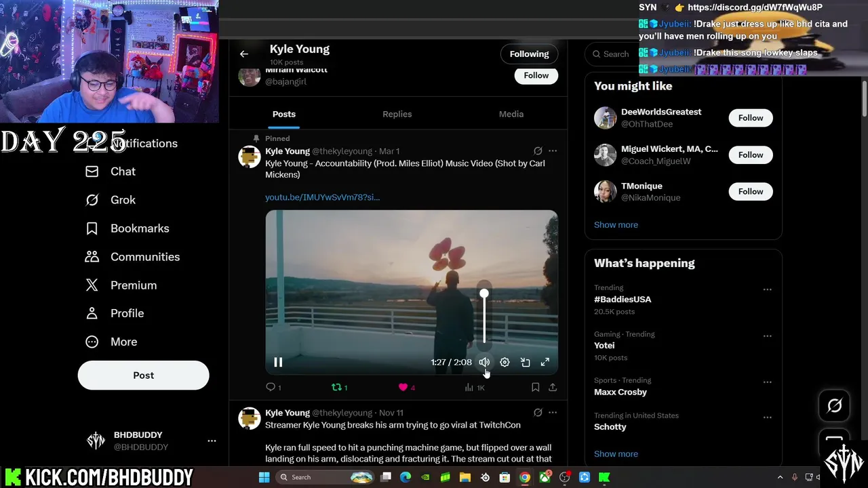Open options for the Maxx Crosby trend
Image resolution: width=868 pixels, height=488 pixels.
[x=767, y=382]
